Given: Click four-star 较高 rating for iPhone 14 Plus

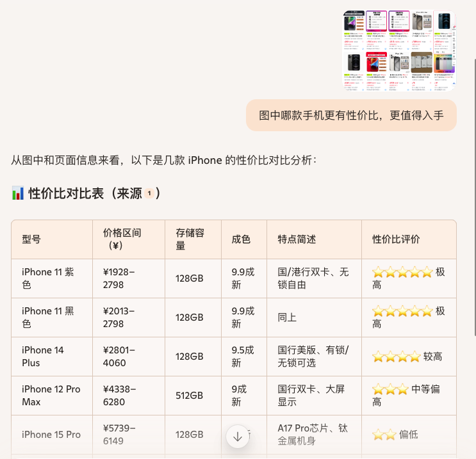Looking at the screenshot, I should 409,357.
